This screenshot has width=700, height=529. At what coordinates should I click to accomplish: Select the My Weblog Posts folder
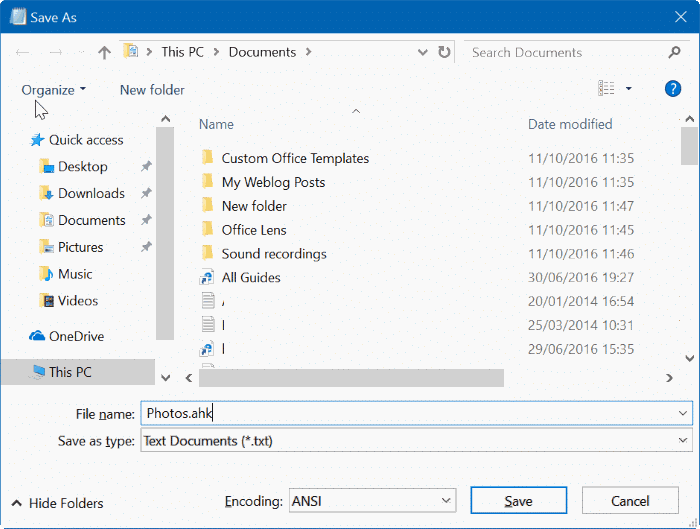[x=273, y=182]
